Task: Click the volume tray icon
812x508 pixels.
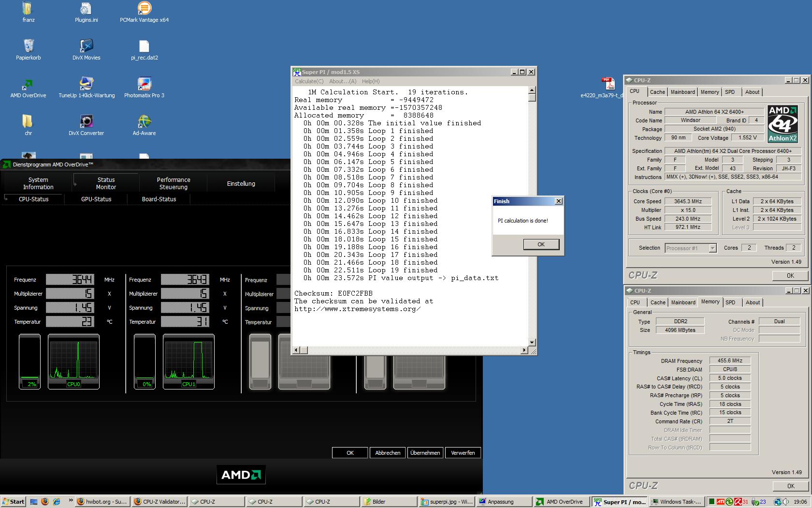Action: pyautogui.click(x=786, y=502)
